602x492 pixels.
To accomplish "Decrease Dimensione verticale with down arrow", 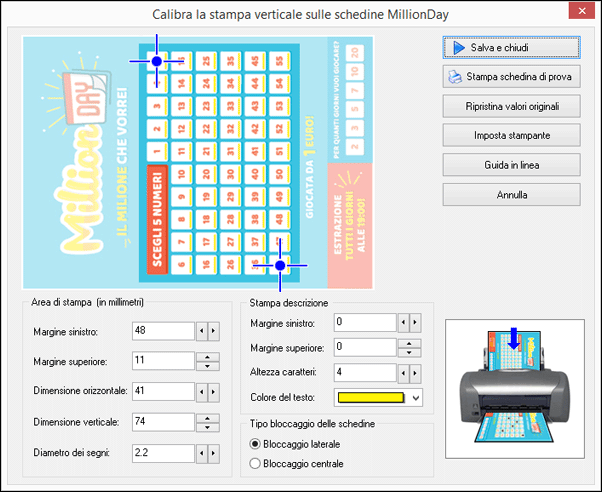I will coord(207,426).
